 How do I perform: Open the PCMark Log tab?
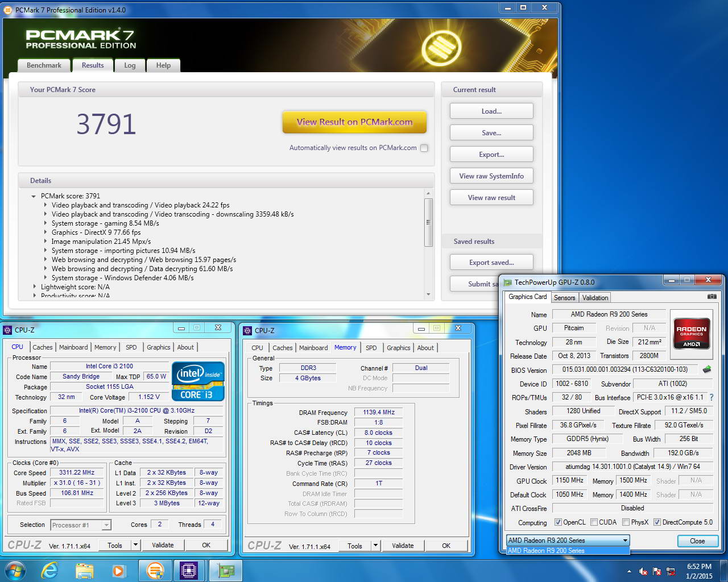[130, 65]
